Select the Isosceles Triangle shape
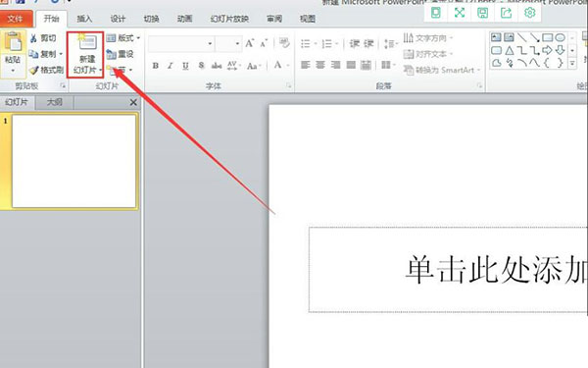This screenshot has height=368, width=588. (x=509, y=50)
